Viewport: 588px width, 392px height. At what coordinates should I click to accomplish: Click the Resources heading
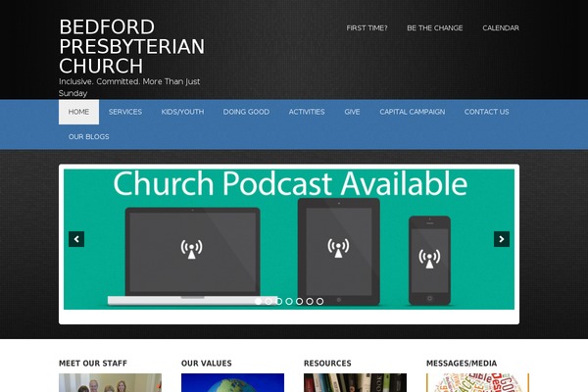click(x=327, y=364)
